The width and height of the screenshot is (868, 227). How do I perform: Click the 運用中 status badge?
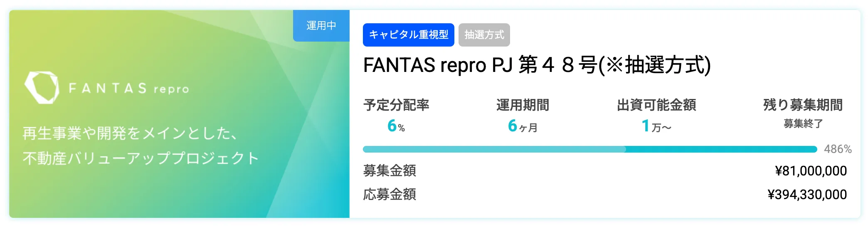click(321, 26)
